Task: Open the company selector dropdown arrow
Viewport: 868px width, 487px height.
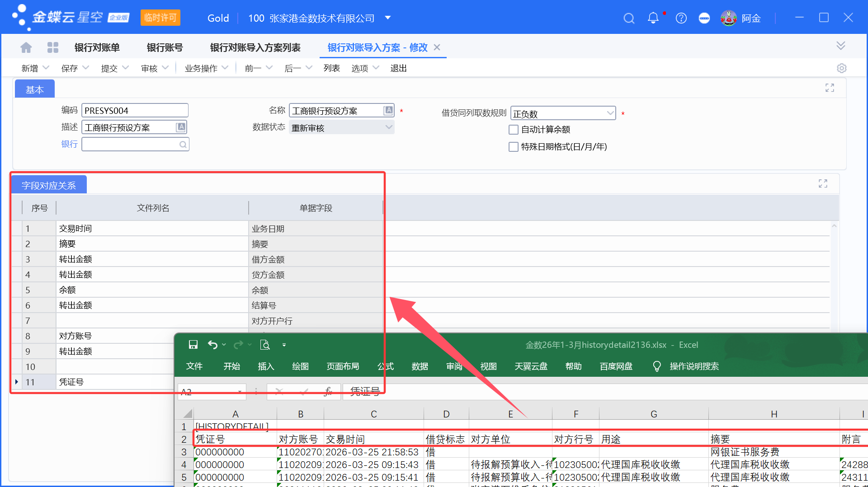Action: [387, 18]
